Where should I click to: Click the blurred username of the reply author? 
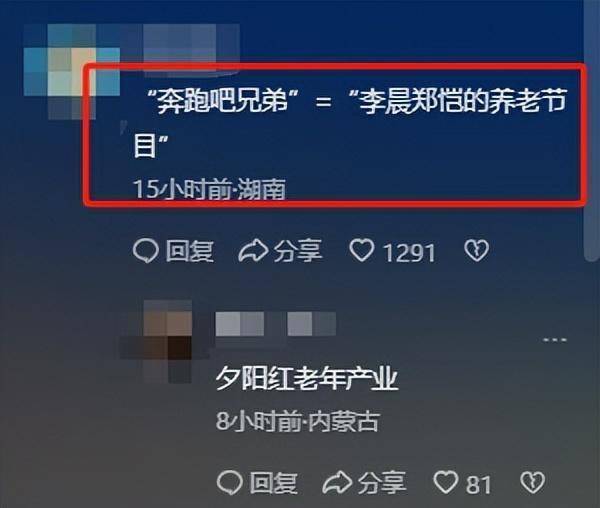pyautogui.click(x=276, y=324)
